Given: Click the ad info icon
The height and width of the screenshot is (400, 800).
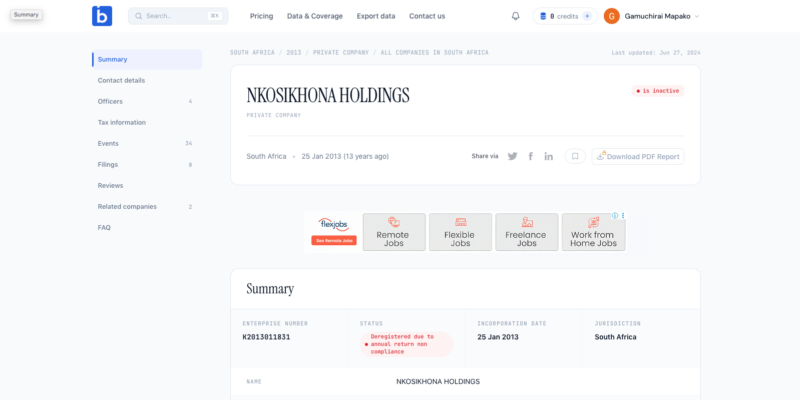Looking at the screenshot, I should (x=615, y=216).
